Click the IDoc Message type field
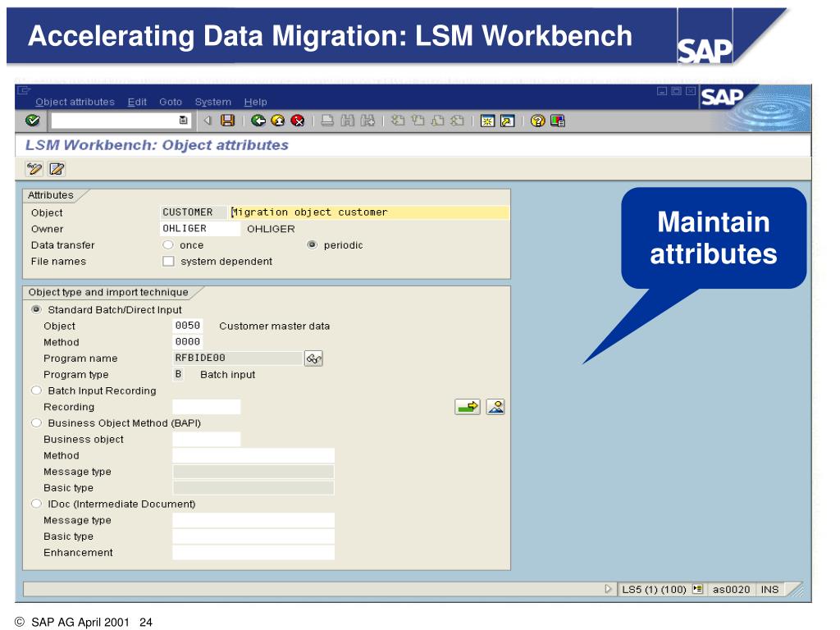The width and height of the screenshot is (840, 630). pyautogui.click(x=253, y=520)
